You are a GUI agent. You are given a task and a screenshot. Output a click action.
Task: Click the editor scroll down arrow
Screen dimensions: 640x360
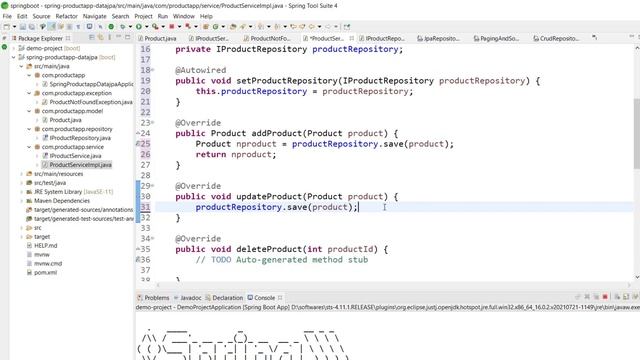(636, 277)
